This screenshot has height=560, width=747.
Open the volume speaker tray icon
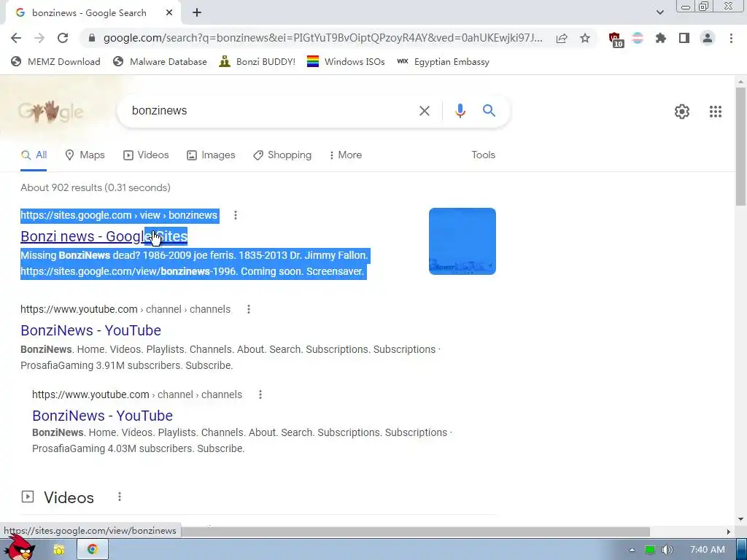tap(667, 550)
